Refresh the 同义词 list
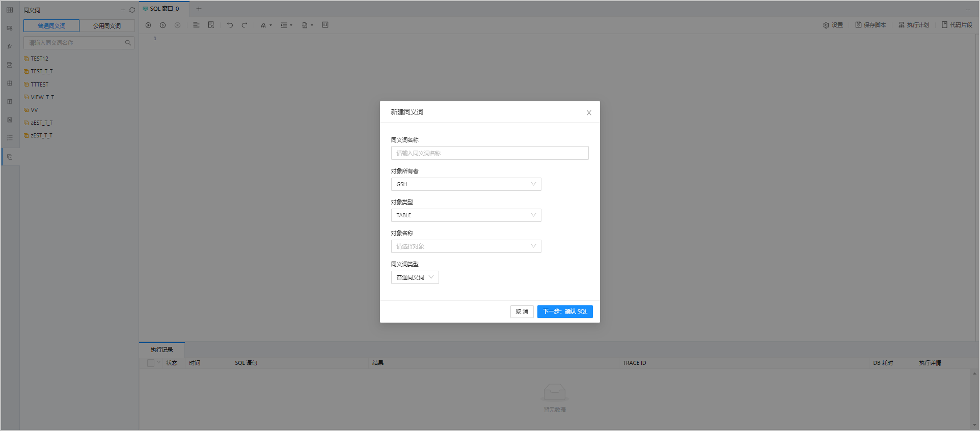 [x=132, y=10]
